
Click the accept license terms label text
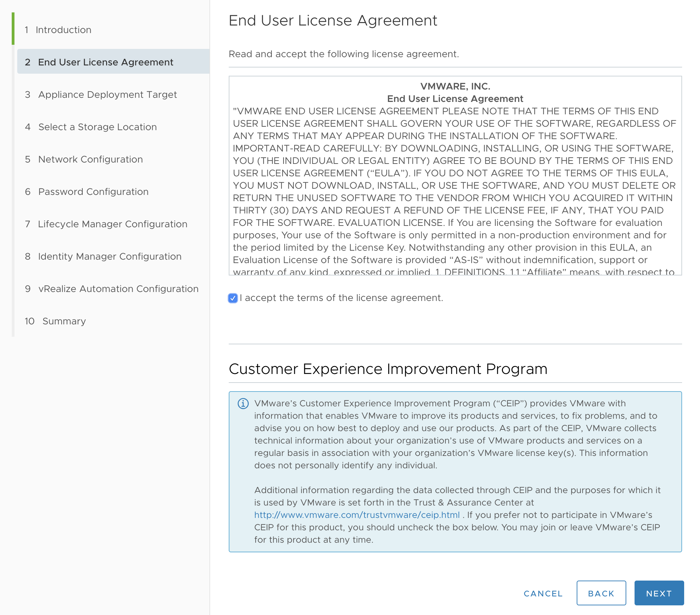(x=341, y=298)
